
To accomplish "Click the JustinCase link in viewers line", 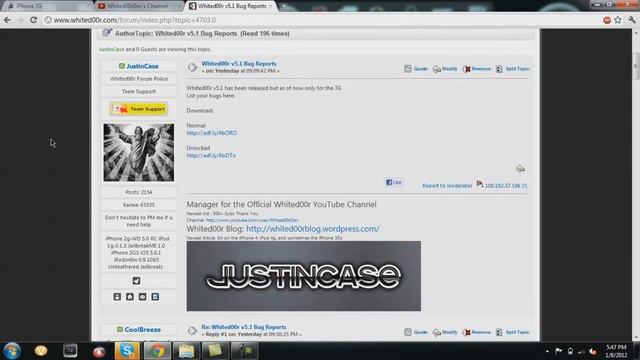I will pyautogui.click(x=111, y=49).
